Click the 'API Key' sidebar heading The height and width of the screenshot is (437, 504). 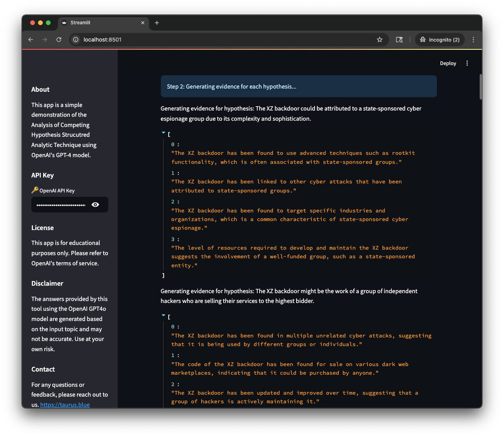(x=42, y=175)
